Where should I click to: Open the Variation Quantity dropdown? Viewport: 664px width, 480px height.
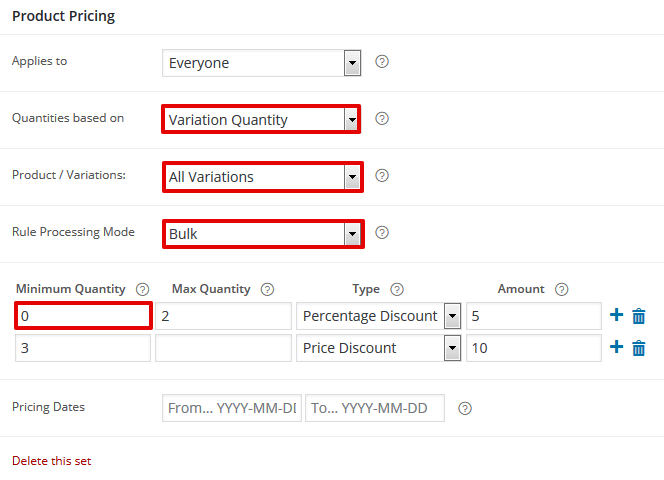pos(261,119)
